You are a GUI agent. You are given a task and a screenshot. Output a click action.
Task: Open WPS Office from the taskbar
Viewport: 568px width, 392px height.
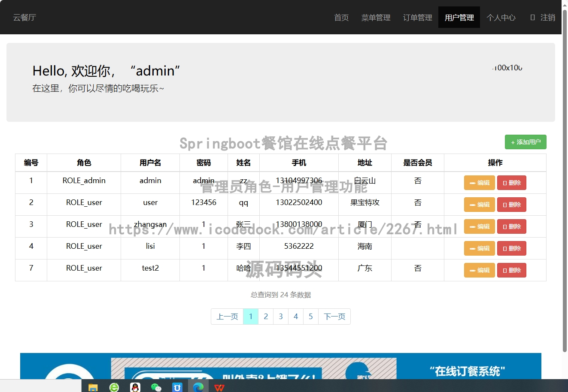point(219,387)
